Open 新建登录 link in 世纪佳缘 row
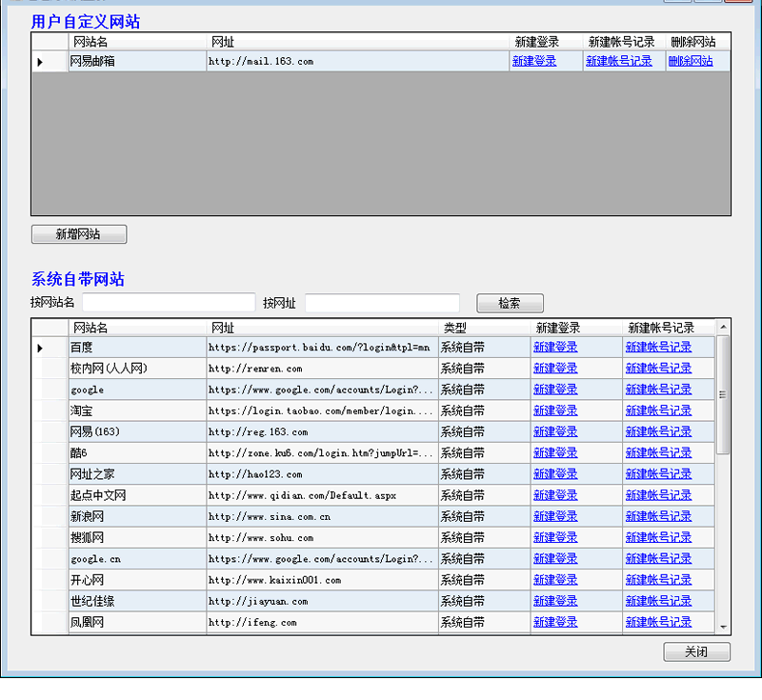 pyautogui.click(x=555, y=601)
